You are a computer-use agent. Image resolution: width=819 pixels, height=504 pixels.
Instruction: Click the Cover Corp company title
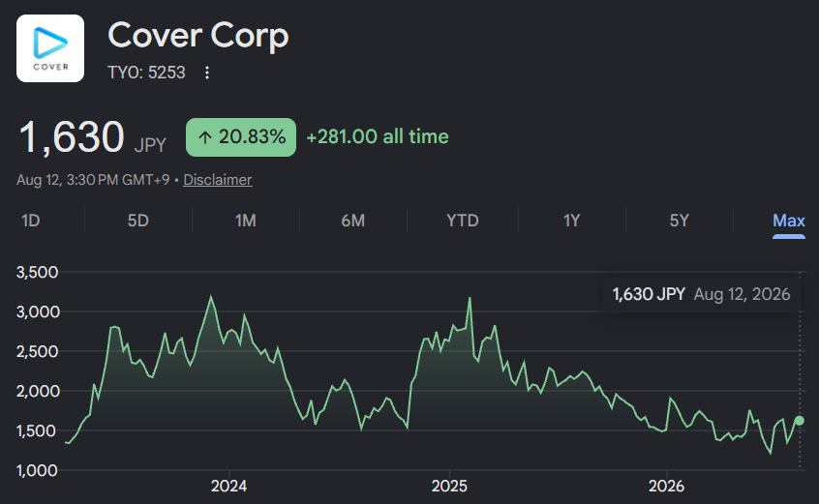pyautogui.click(x=197, y=36)
